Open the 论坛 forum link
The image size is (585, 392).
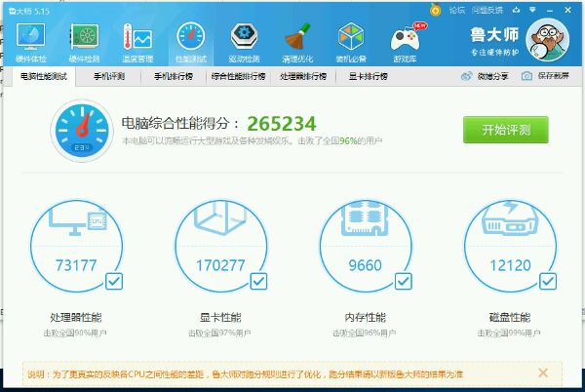coord(457,11)
